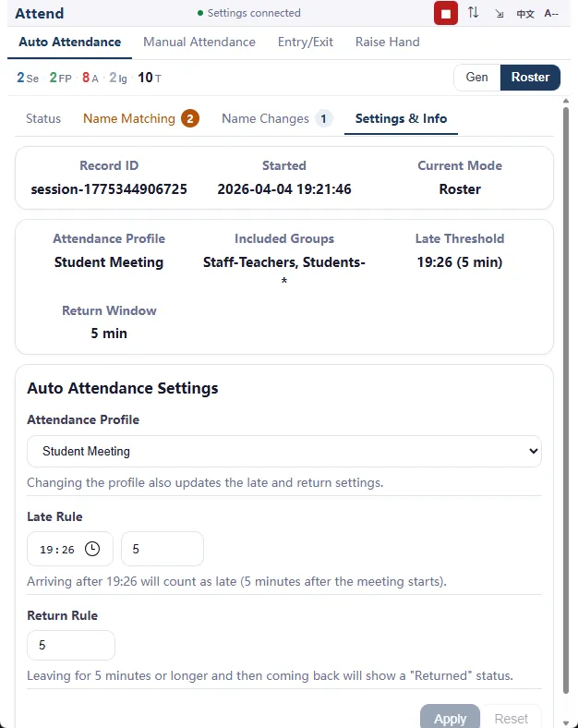578x728 pixels.
Task: Click the diagonal arrow shrink icon
Action: [x=500, y=14]
